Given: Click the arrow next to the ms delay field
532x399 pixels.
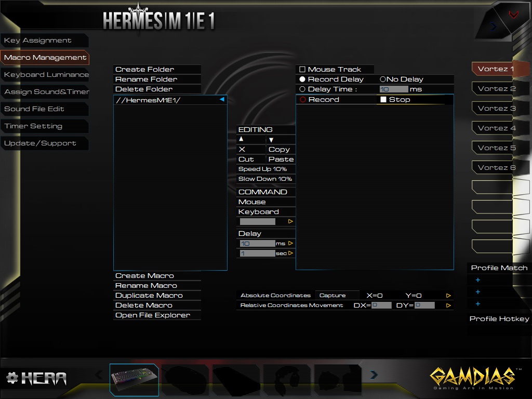Looking at the screenshot, I should click(x=290, y=243).
